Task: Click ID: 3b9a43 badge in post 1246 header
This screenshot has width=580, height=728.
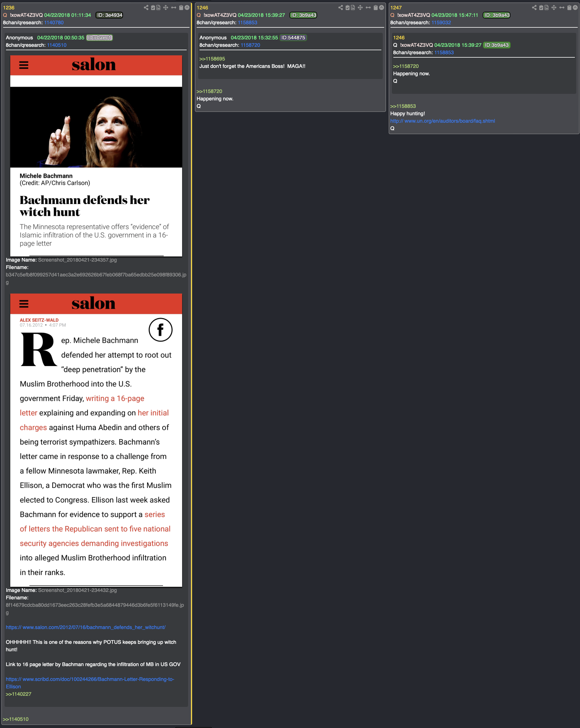Action: 303,15
